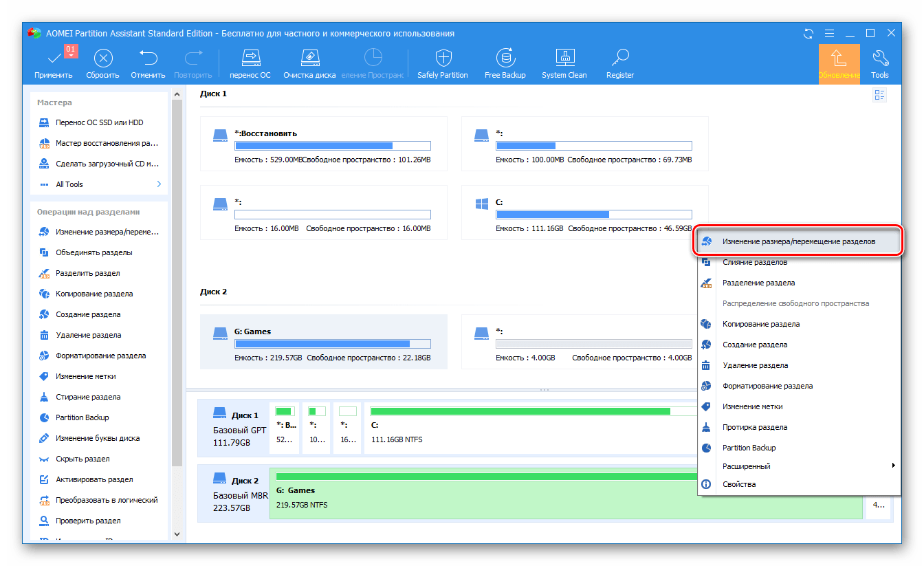Open the System Clean tool
Screen dimensions: 924x566
564,58
